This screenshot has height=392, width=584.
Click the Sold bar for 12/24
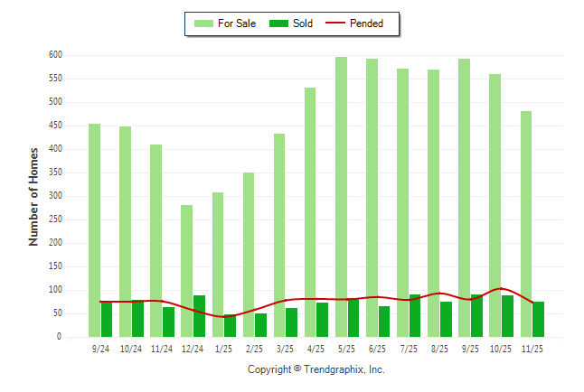(199, 316)
